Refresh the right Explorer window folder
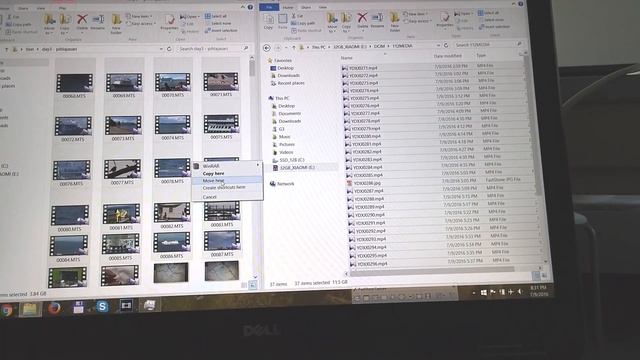 [x=446, y=45]
